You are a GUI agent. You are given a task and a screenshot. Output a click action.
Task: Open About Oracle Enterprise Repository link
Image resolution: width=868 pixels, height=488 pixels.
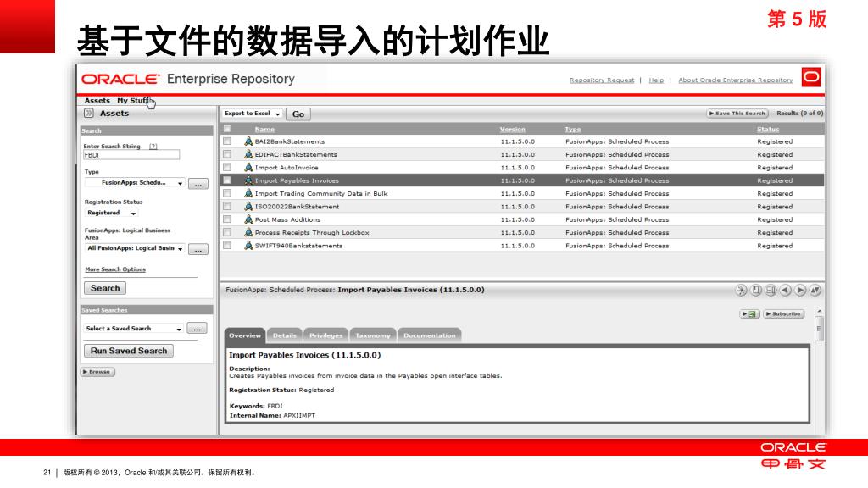(736, 80)
